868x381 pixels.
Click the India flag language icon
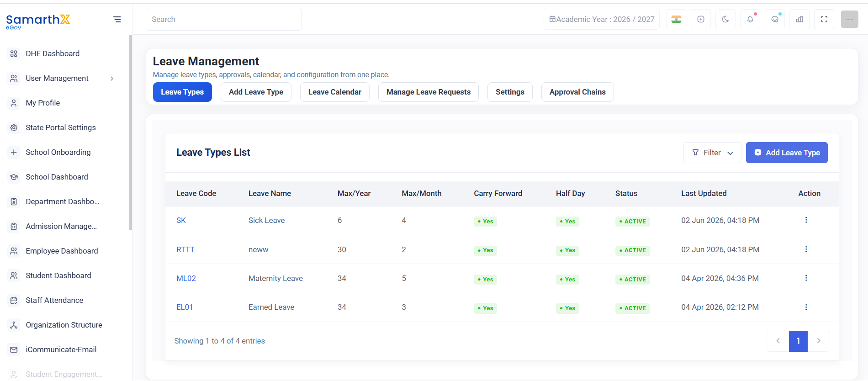(676, 19)
